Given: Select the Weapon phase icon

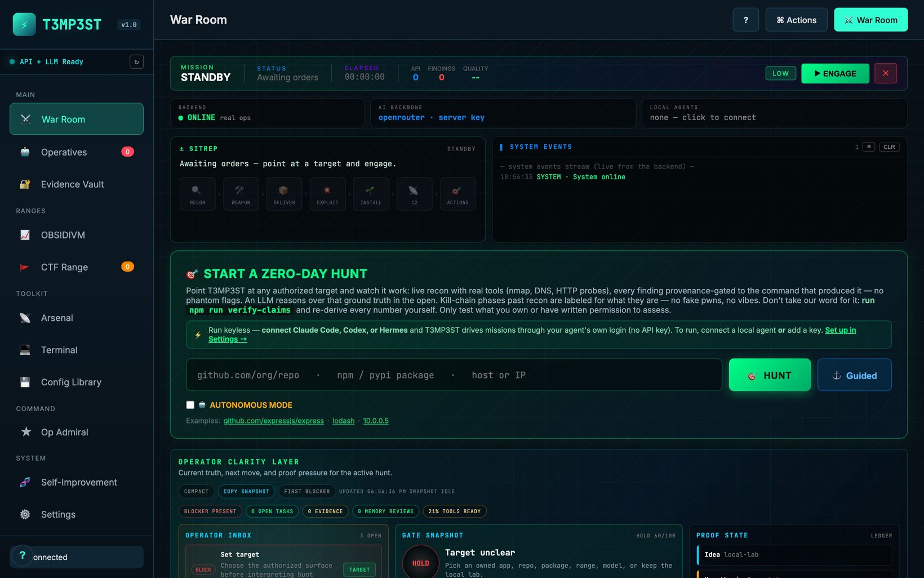Looking at the screenshot, I should pos(241,194).
